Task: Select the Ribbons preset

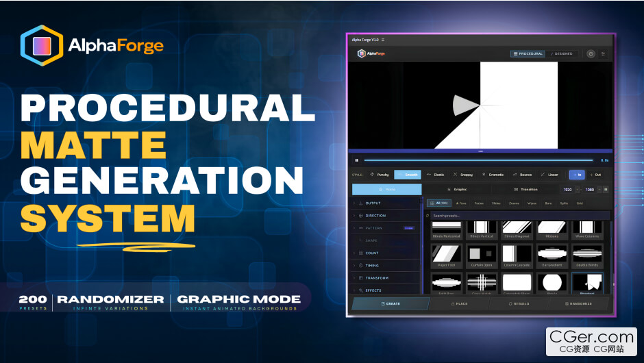Action: (x=552, y=230)
